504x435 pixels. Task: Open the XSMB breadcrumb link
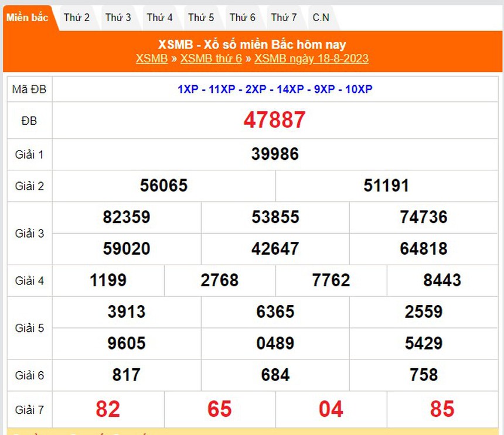(x=152, y=59)
